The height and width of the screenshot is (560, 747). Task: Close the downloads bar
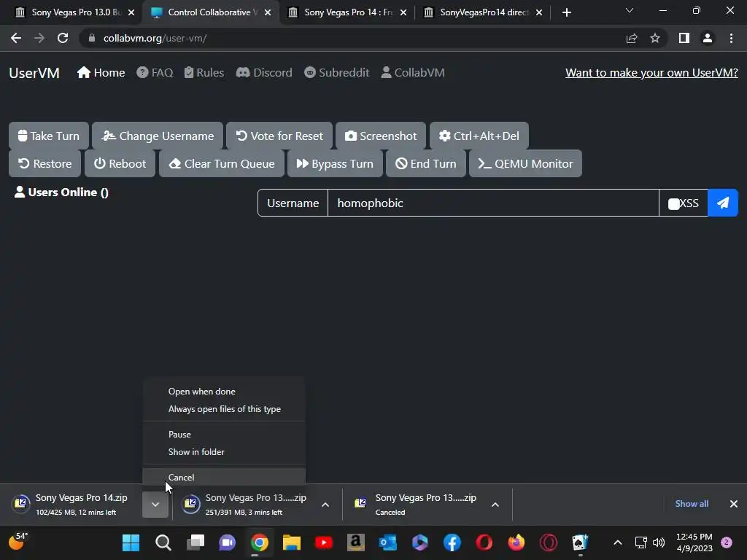[x=734, y=504]
